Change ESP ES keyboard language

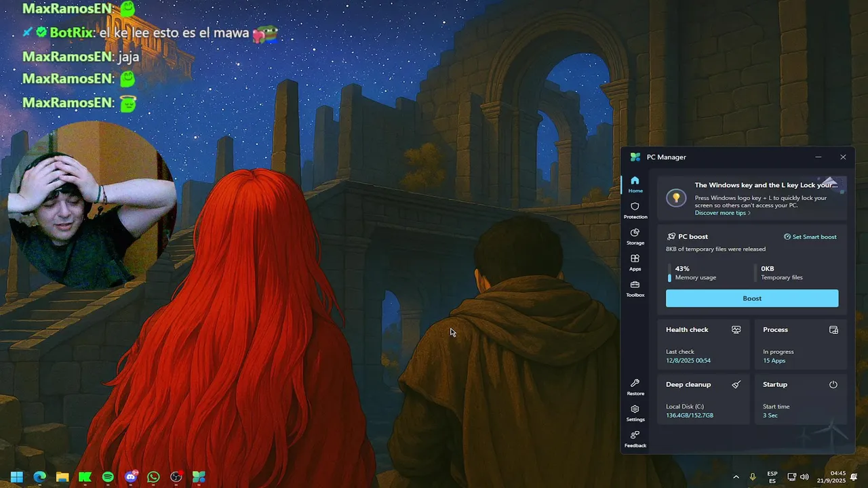[x=772, y=477]
